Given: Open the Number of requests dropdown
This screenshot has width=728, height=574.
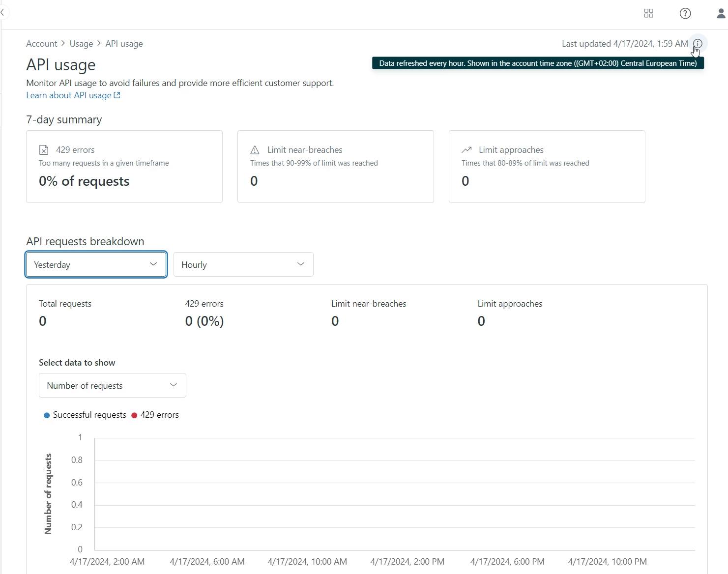Looking at the screenshot, I should 113,385.
